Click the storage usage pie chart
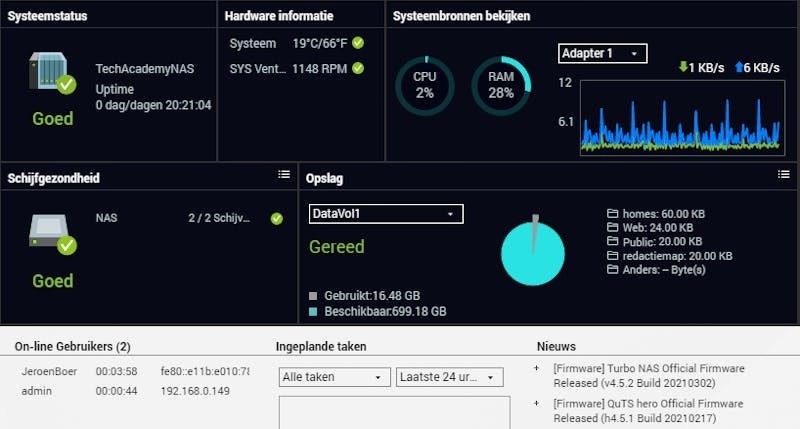The image size is (800, 429). [x=533, y=251]
